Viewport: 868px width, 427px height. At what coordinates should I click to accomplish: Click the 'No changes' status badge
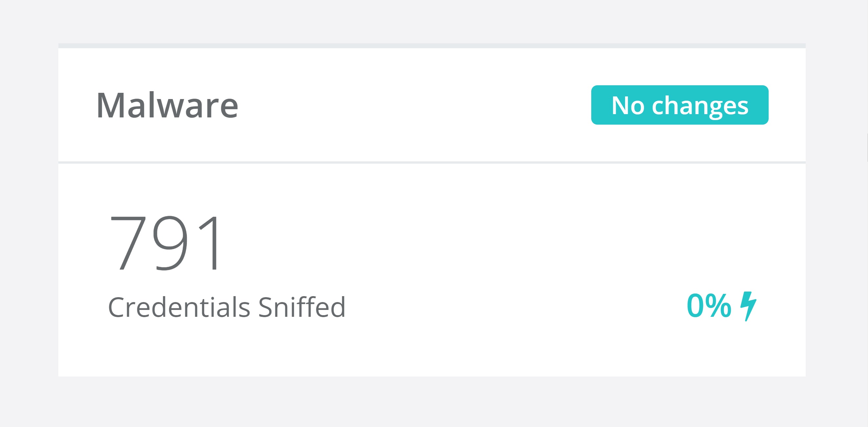click(x=680, y=105)
